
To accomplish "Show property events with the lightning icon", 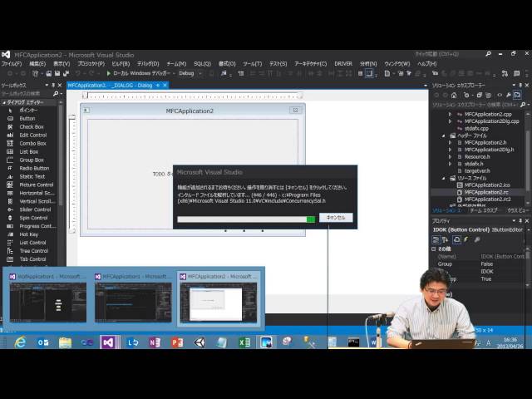I will 466,240.
